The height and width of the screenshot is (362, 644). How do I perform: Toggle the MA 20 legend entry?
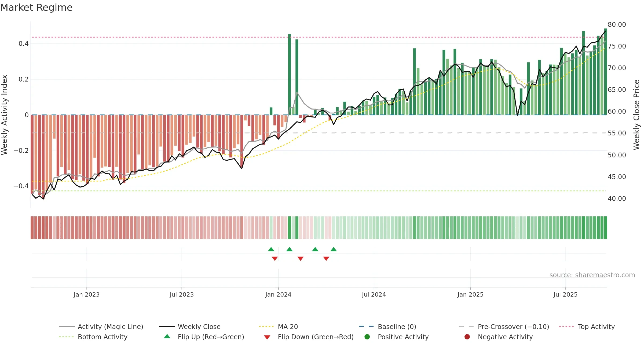click(x=278, y=327)
